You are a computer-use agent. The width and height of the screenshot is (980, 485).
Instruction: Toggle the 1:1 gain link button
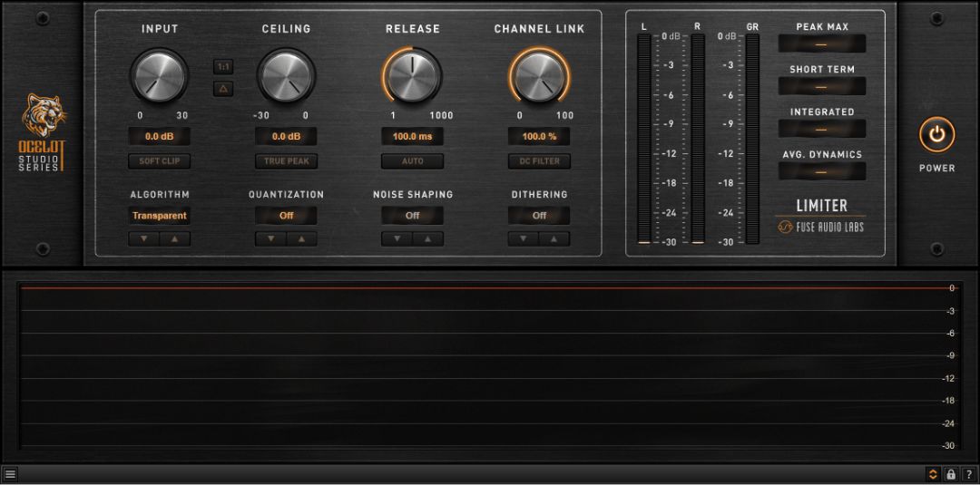pos(223,67)
